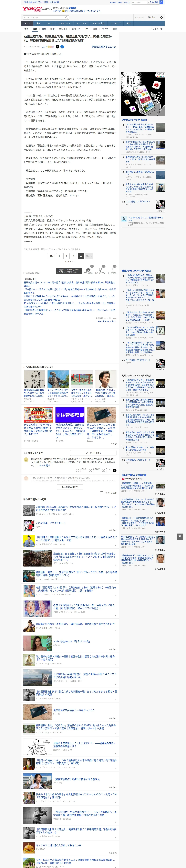
Task: Click the PRESIDENT Online publisher logo
Action: click(x=104, y=47)
